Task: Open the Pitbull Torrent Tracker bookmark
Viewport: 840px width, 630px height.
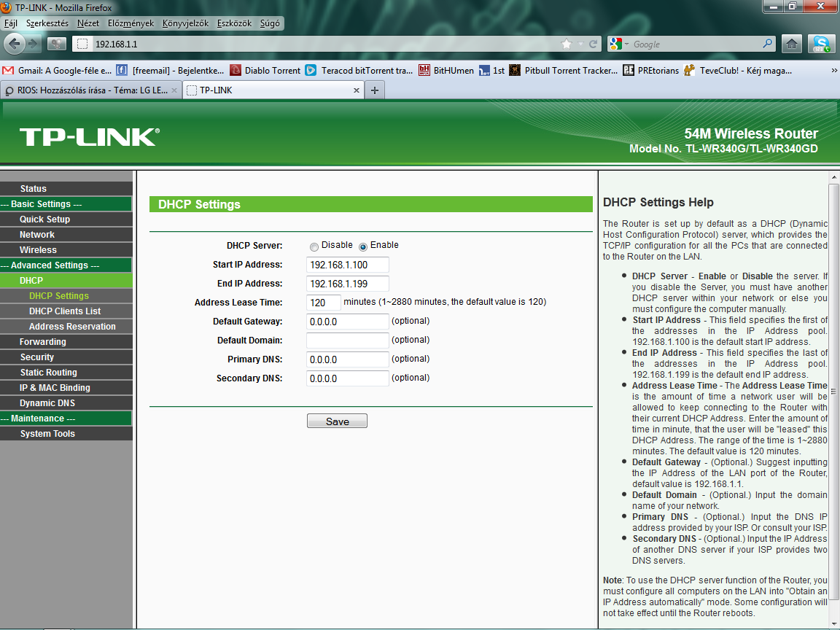Action: click(564, 70)
